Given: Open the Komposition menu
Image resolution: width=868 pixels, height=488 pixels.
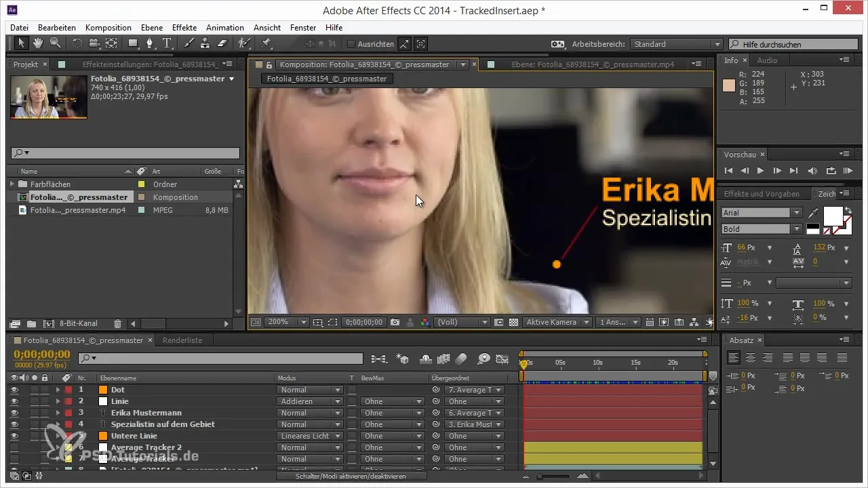Looking at the screenshot, I should click(x=108, y=28).
